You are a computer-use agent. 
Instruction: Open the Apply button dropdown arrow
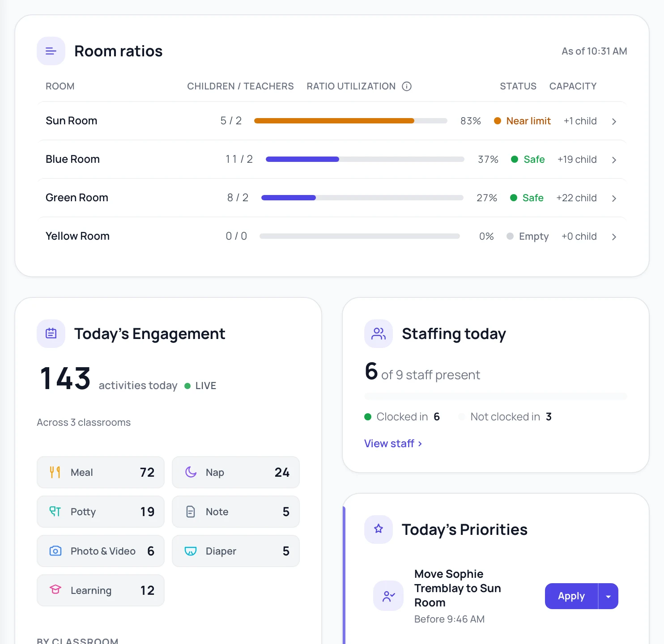(609, 596)
